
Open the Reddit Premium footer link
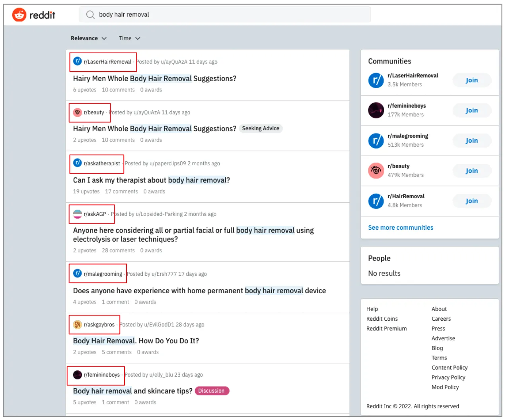(386, 329)
